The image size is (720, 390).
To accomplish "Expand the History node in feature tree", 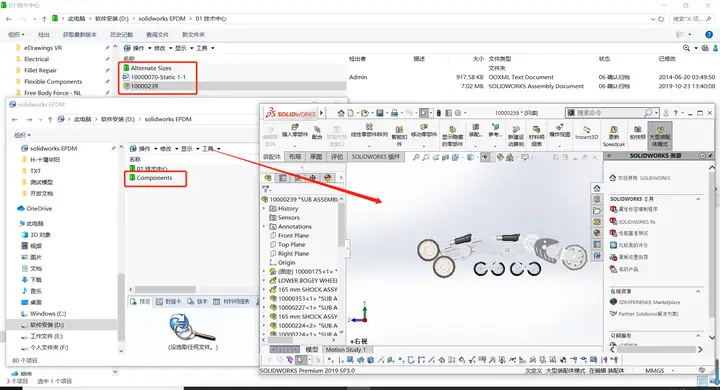I will [264, 209].
